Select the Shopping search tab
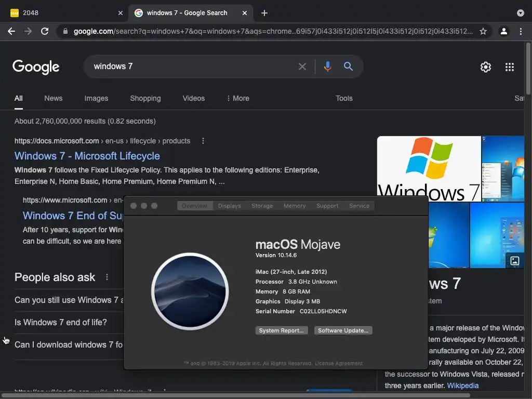The image size is (532, 399). [x=145, y=98]
